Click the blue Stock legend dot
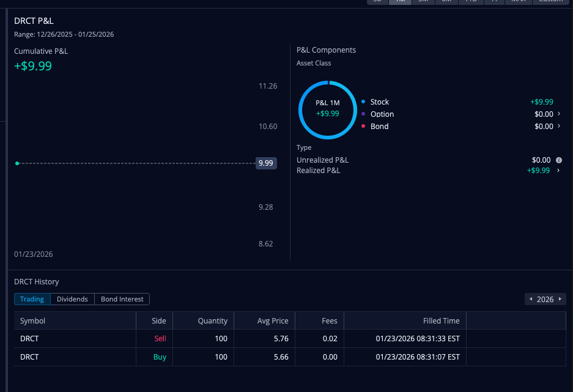 tap(363, 102)
